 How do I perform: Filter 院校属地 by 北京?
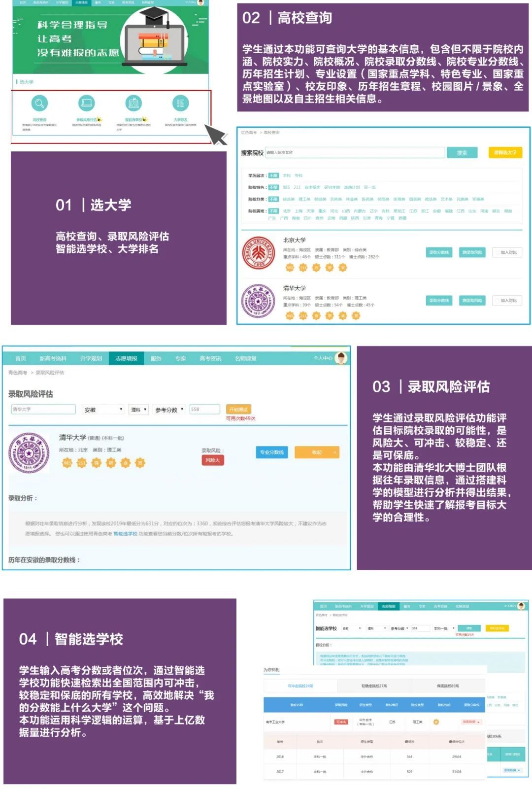287,211
